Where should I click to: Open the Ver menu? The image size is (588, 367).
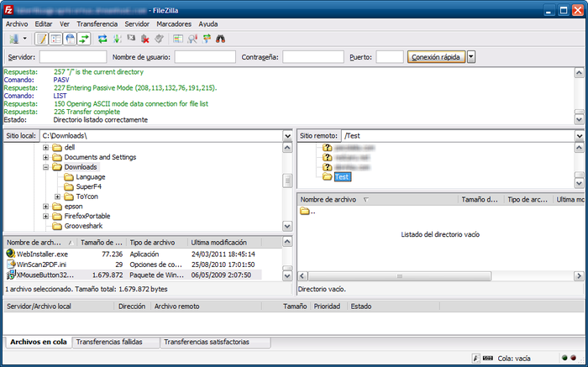pos(65,24)
